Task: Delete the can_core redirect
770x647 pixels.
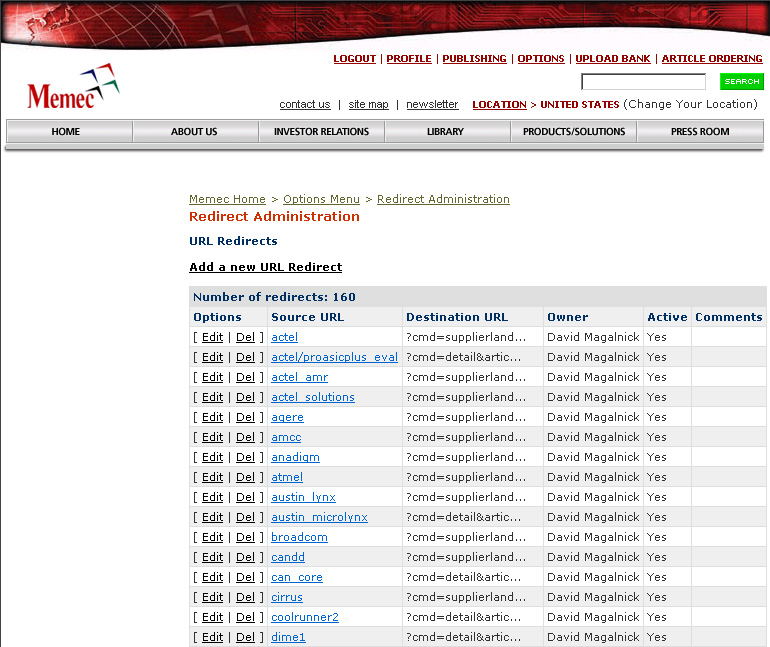Action: pos(245,577)
